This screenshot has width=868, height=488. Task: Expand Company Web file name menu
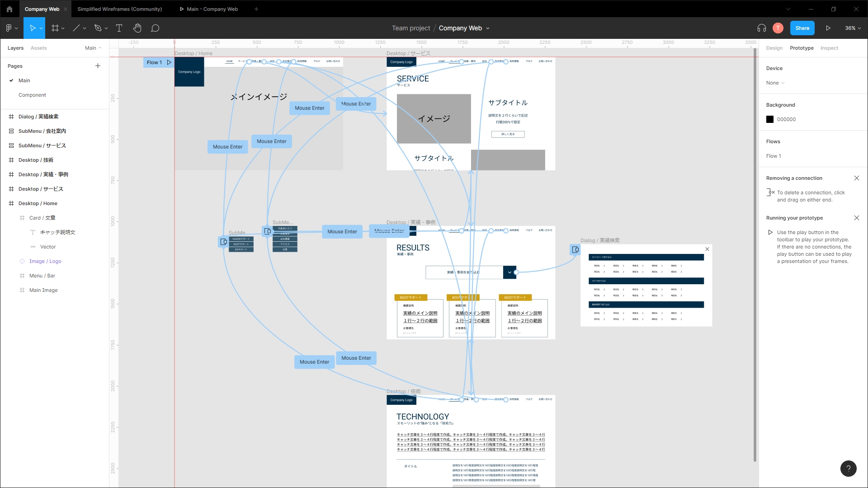pyautogui.click(x=488, y=28)
